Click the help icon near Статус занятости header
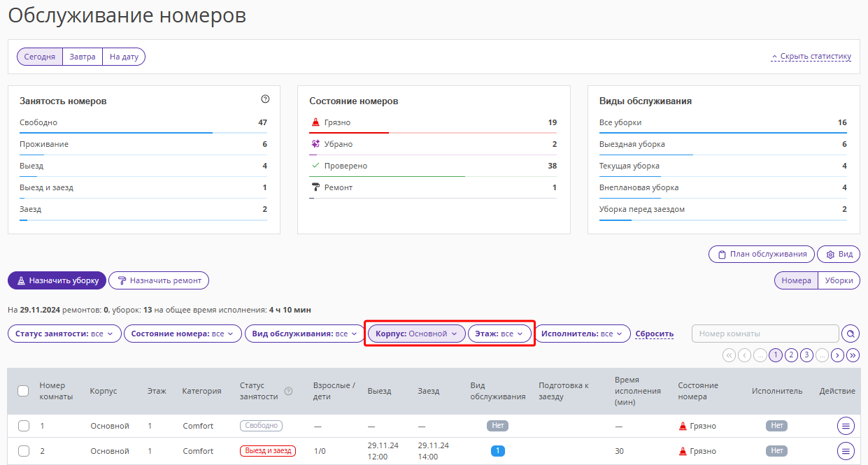868x465 pixels. tap(288, 392)
